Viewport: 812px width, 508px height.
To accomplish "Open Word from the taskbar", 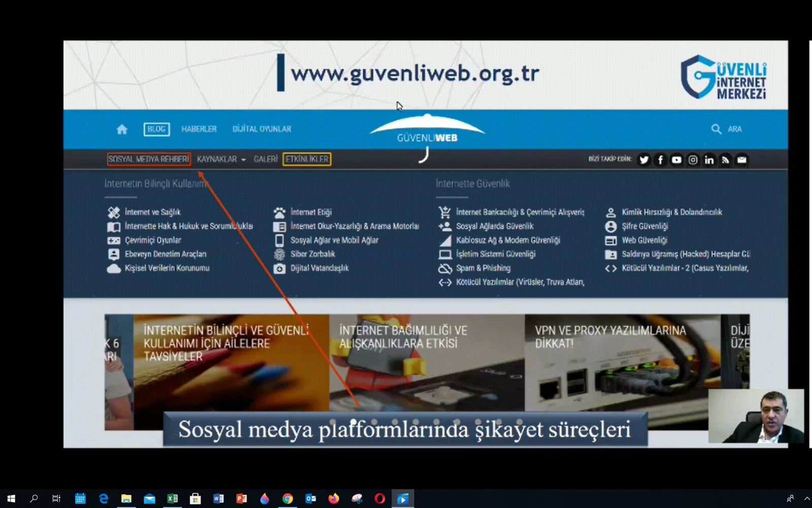I will [x=219, y=499].
